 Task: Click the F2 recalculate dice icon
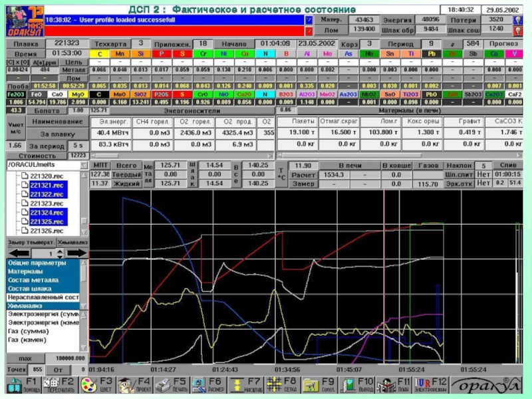point(52,385)
